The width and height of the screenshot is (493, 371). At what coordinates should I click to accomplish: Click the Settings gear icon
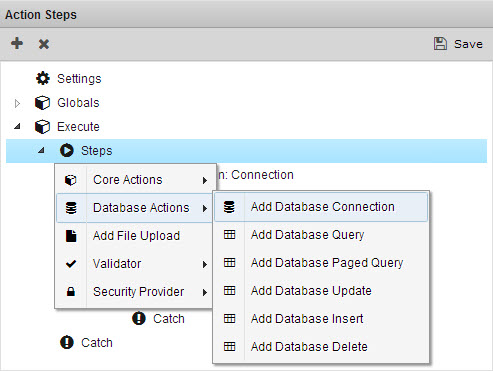43,79
